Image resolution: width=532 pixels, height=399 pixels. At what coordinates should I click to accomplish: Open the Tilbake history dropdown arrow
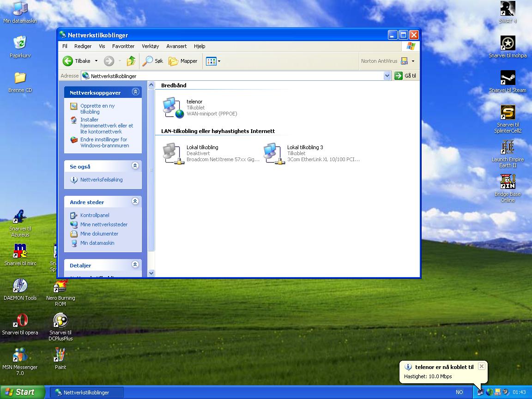tap(96, 61)
